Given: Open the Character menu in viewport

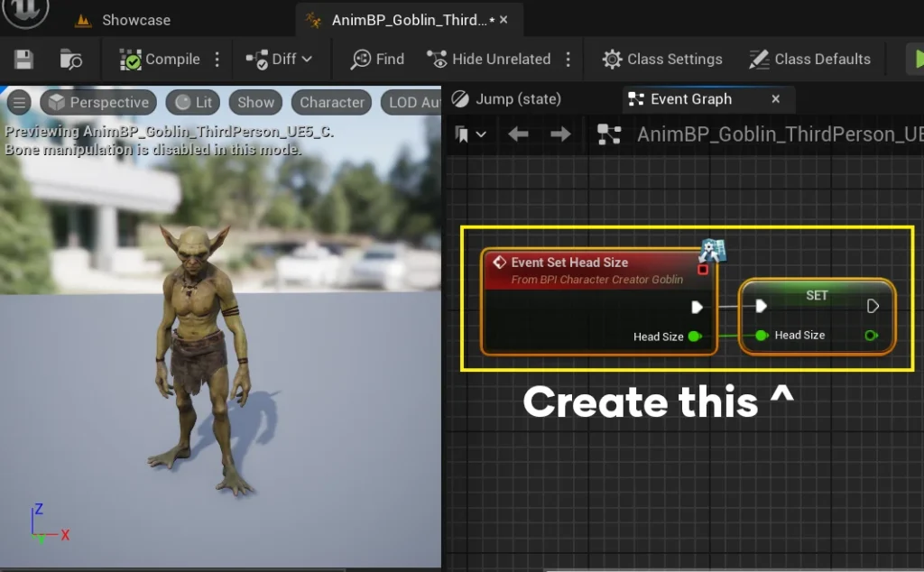Looking at the screenshot, I should [331, 103].
